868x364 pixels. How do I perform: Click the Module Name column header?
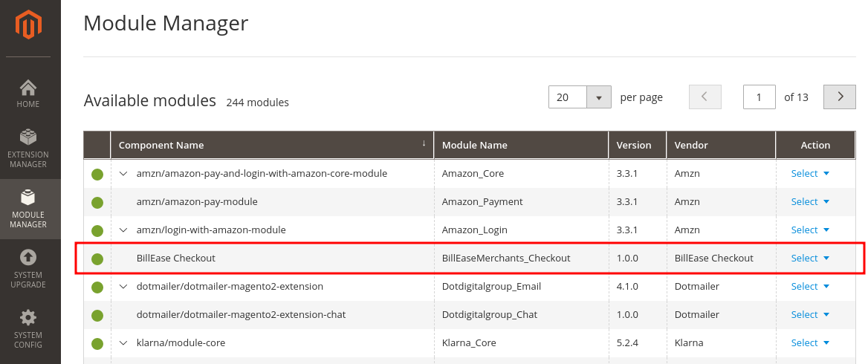point(521,145)
